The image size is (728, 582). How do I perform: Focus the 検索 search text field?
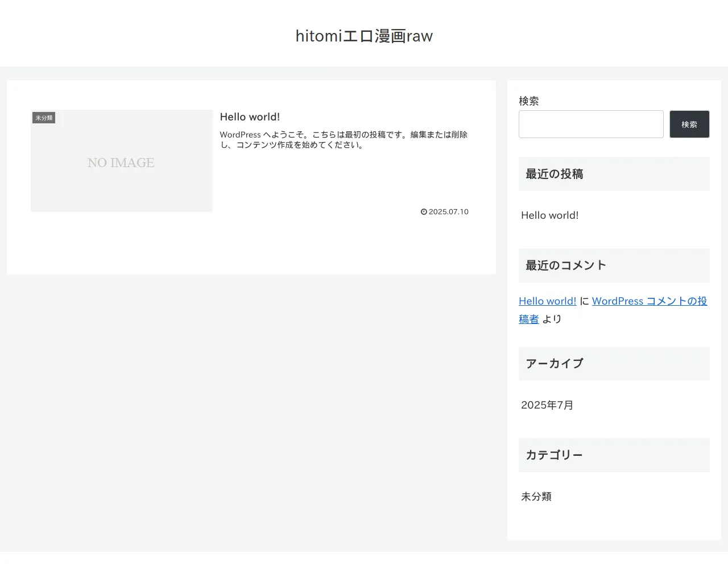(x=591, y=124)
